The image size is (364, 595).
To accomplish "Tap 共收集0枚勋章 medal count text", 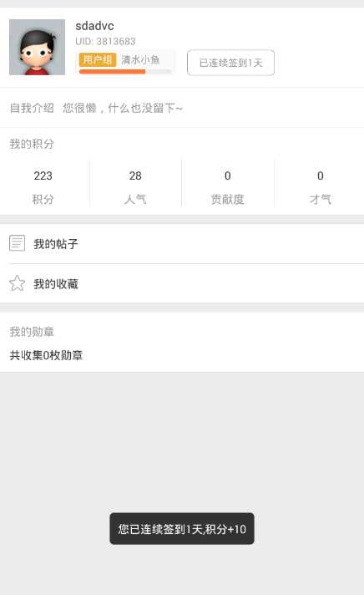I will tap(46, 355).
